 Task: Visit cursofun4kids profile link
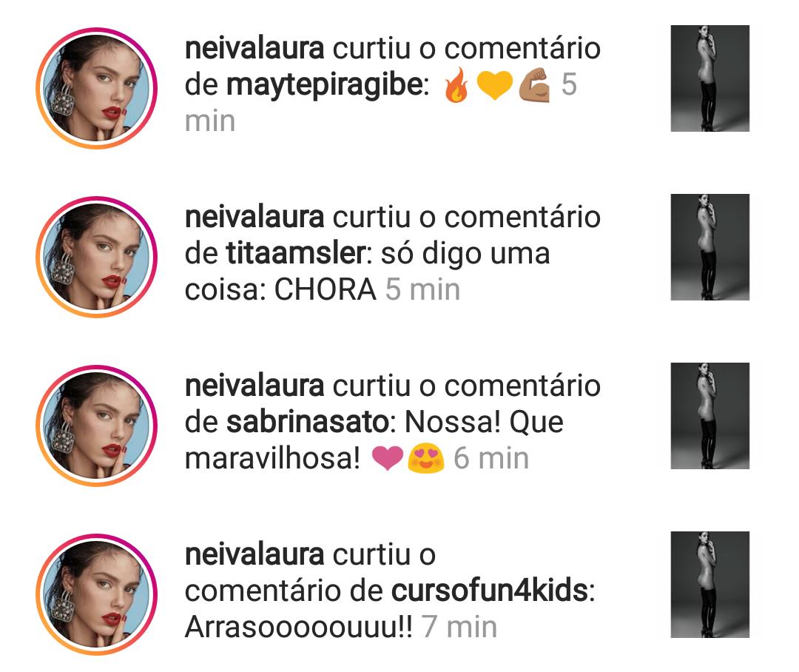coord(490,591)
